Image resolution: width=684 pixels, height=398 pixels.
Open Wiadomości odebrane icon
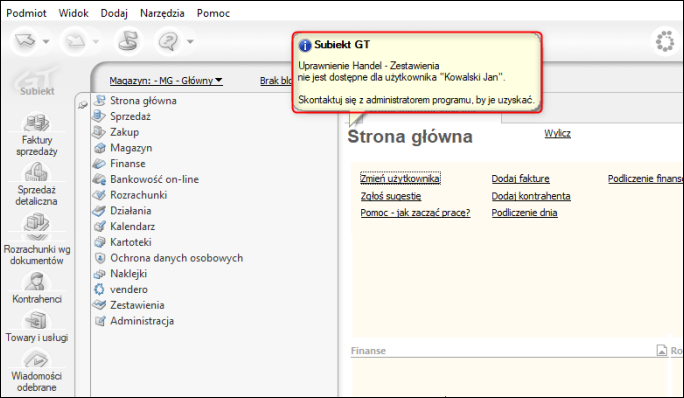tap(37, 360)
